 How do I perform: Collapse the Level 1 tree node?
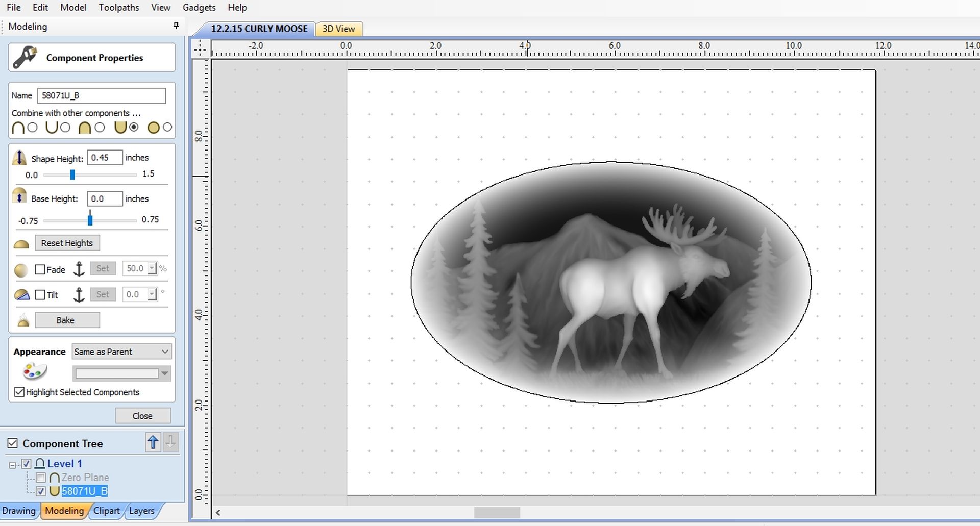[12, 464]
